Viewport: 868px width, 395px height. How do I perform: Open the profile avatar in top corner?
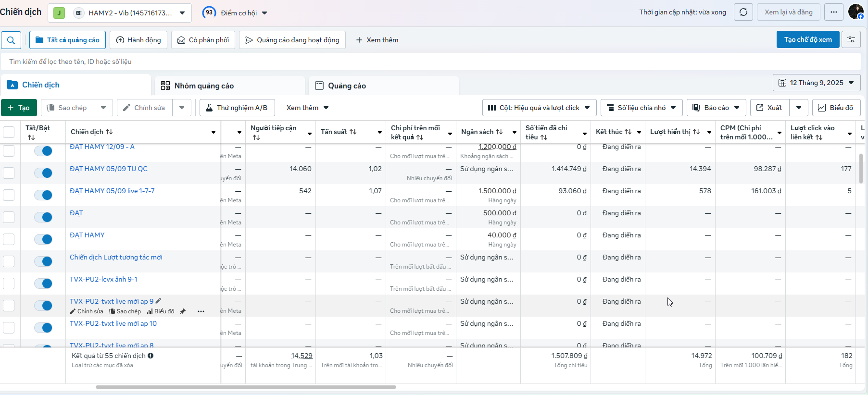pyautogui.click(x=855, y=12)
